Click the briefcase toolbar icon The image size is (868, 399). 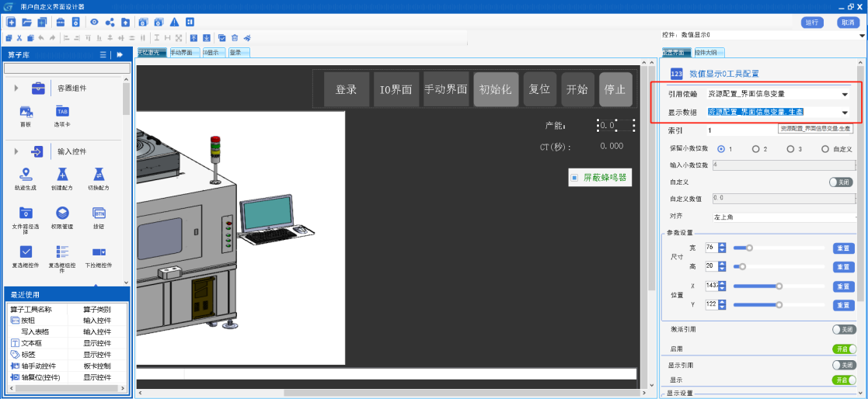(61, 22)
